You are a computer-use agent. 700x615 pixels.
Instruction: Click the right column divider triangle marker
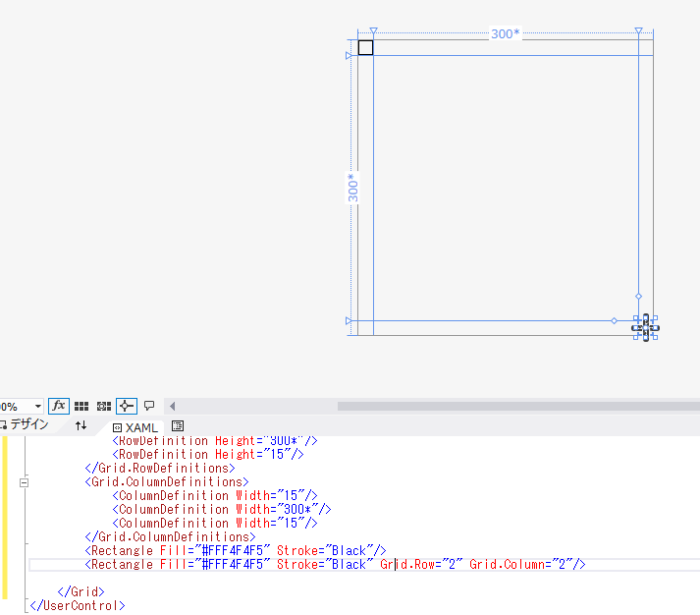pos(639,30)
